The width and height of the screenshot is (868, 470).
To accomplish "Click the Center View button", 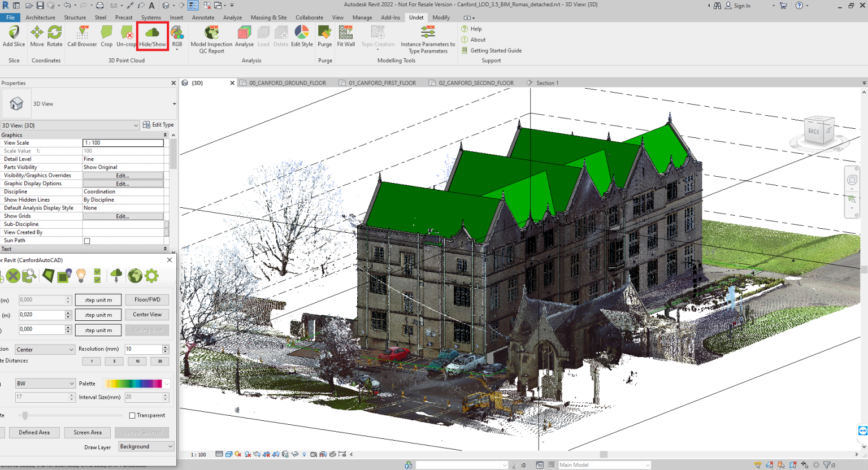I will (147, 315).
